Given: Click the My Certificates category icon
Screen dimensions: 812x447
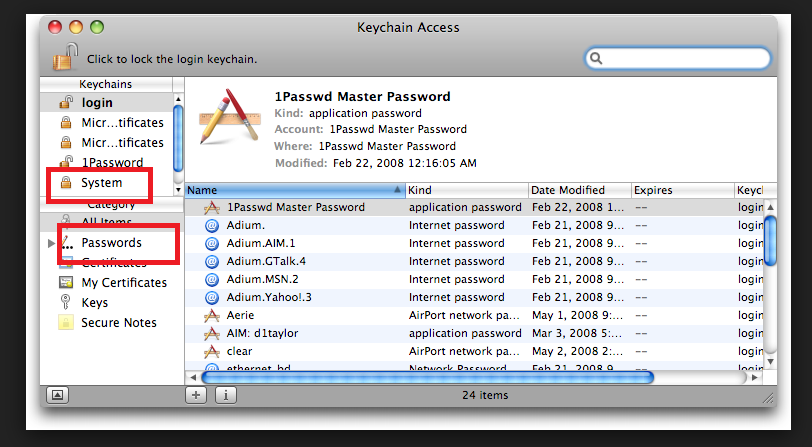Looking at the screenshot, I should [x=66, y=282].
